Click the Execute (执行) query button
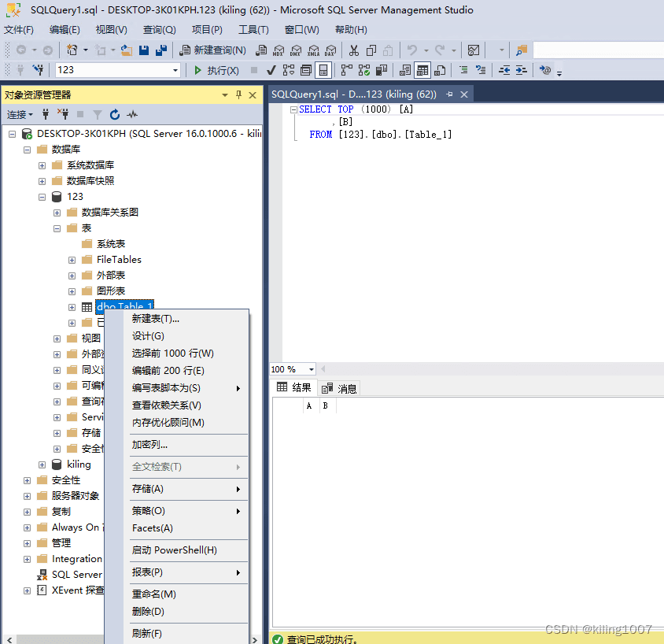 (x=216, y=70)
